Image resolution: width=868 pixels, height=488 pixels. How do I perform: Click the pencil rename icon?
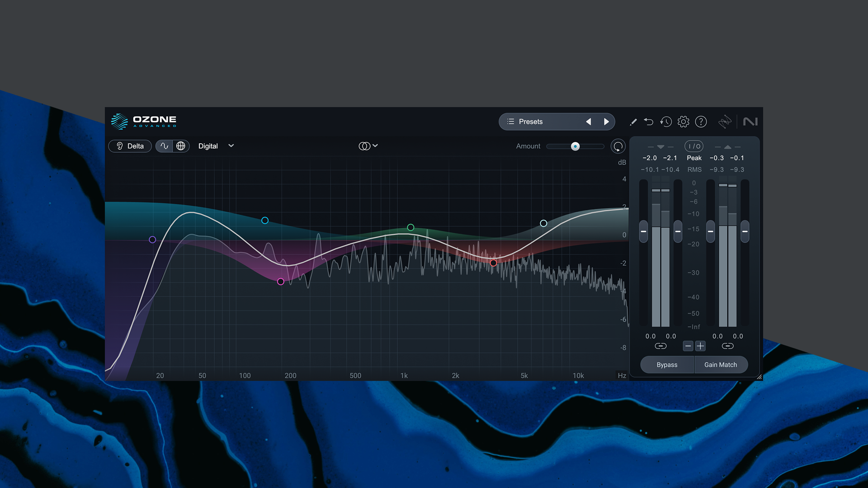click(633, 122)
